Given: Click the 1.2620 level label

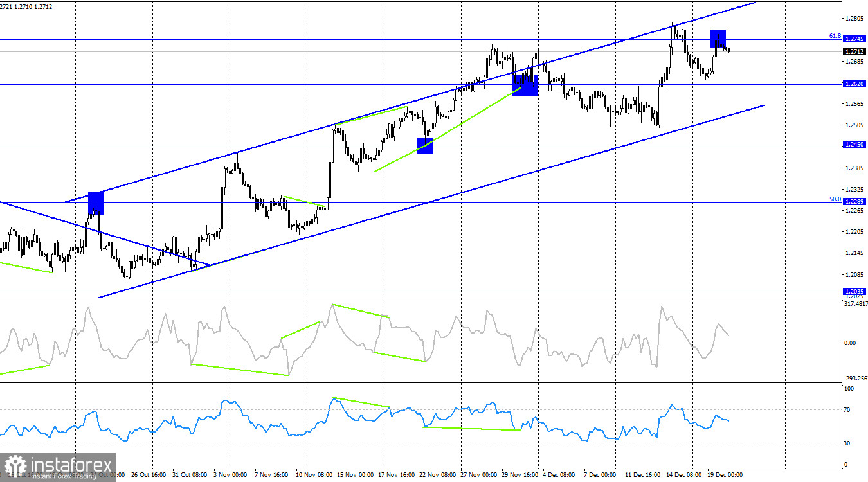Looking at the screenshot, I should pos(854,84).
